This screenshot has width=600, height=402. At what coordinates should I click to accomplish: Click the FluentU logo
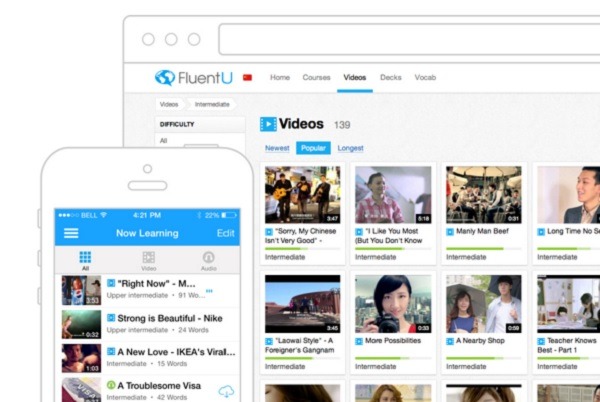pos(194,78)
